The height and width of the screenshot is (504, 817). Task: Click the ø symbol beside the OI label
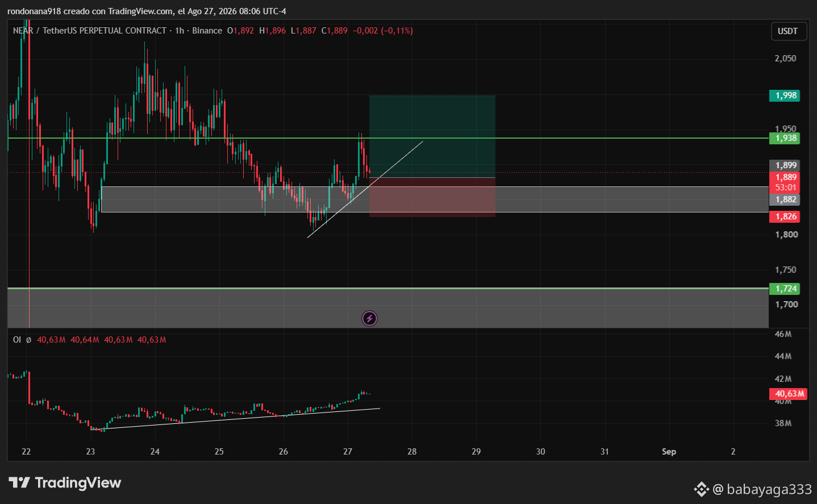tap(28, 340)
